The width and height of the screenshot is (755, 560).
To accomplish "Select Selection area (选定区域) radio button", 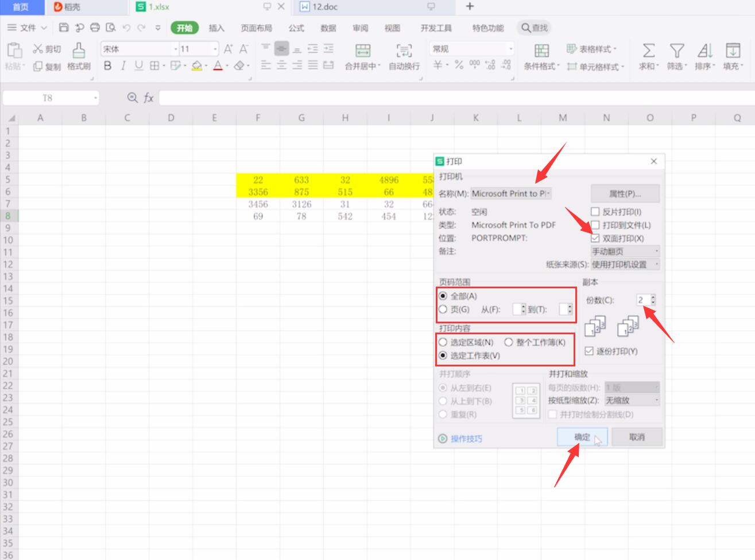I will click(443, 342).
